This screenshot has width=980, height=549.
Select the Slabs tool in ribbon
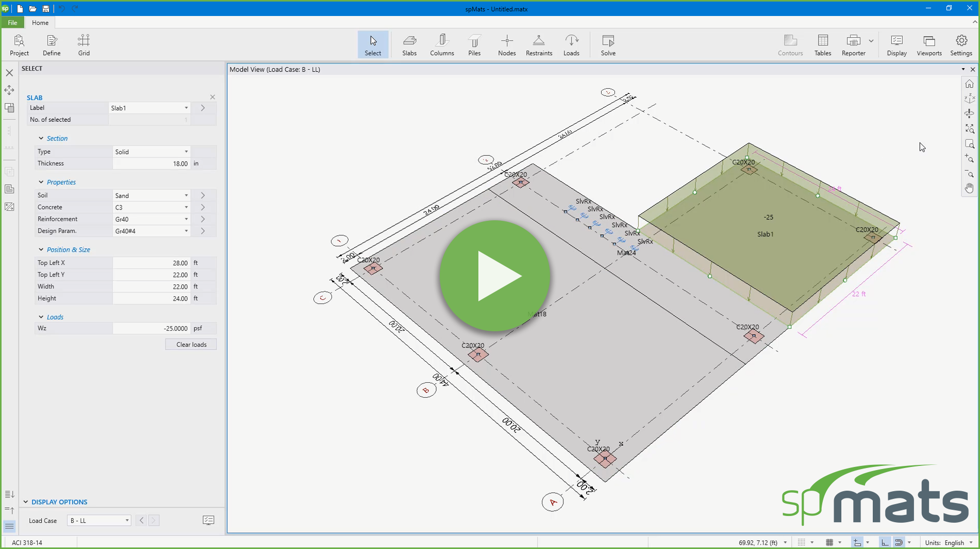click(x=409, y=44)
